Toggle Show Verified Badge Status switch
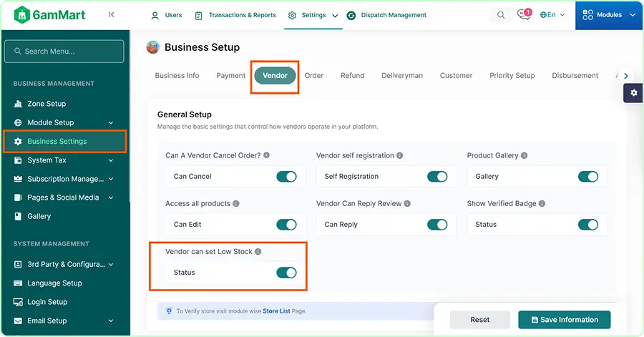 (x=588, y=225)
